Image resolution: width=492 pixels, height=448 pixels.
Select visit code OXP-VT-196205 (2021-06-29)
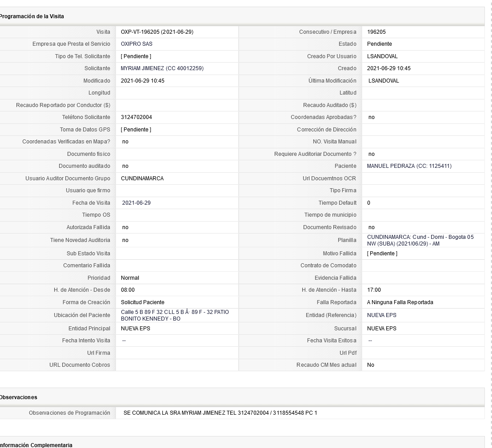point(157,32)
